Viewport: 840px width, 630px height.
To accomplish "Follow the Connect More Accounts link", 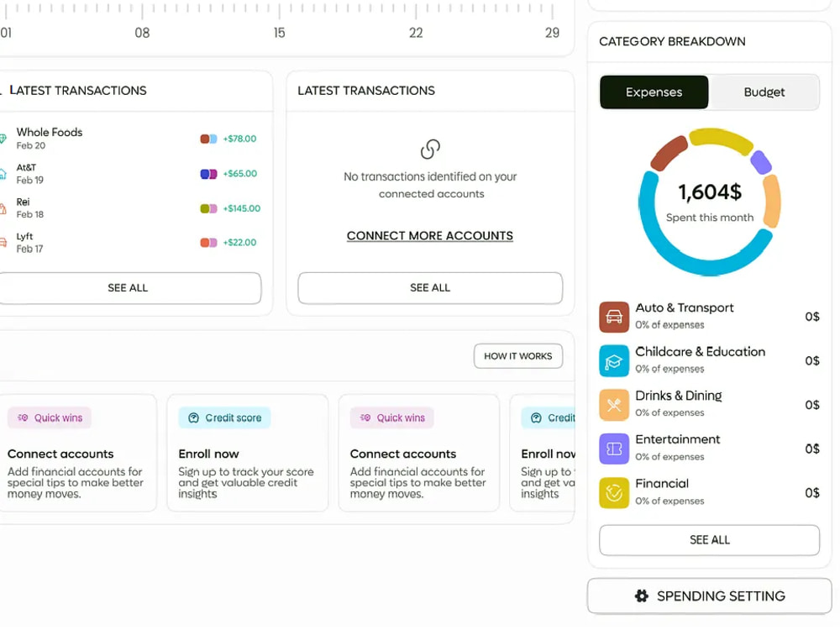I will point(429,236).
